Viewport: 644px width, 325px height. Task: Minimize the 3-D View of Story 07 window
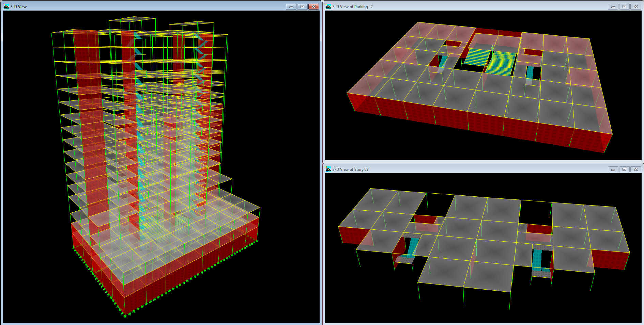pyautogui.click(x=613, y=169)
